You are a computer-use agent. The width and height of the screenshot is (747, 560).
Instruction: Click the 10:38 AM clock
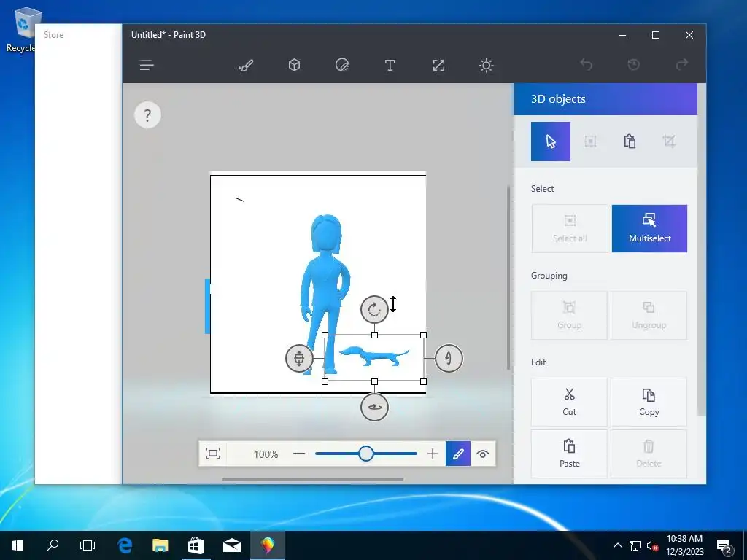684,539
